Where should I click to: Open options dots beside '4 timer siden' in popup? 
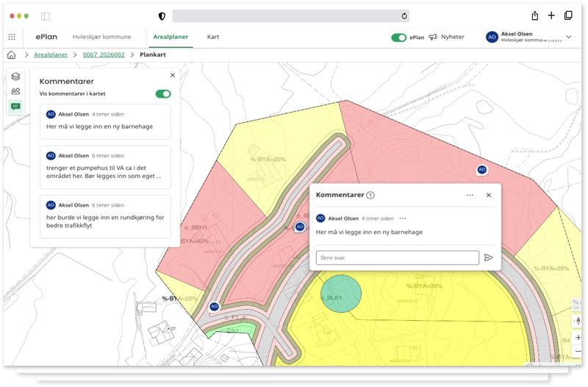pos(403,219)
